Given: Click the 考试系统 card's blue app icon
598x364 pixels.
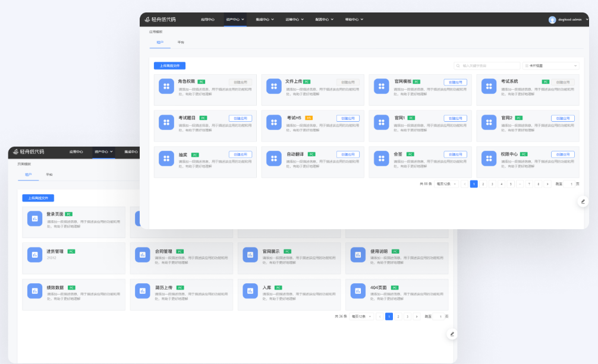Looking at the screenshot, I should [489, 86].
